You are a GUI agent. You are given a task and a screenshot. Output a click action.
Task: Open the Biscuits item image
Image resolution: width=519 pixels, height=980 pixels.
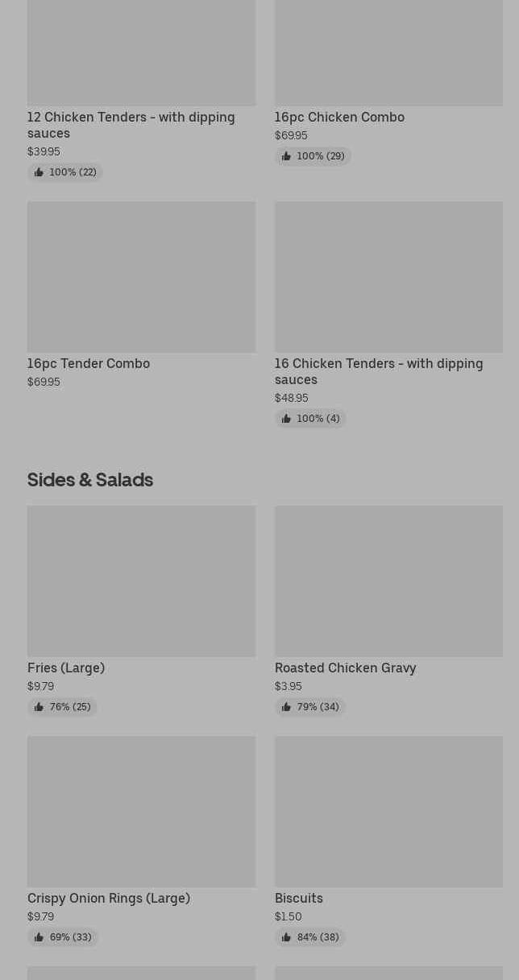coord(388,811)
